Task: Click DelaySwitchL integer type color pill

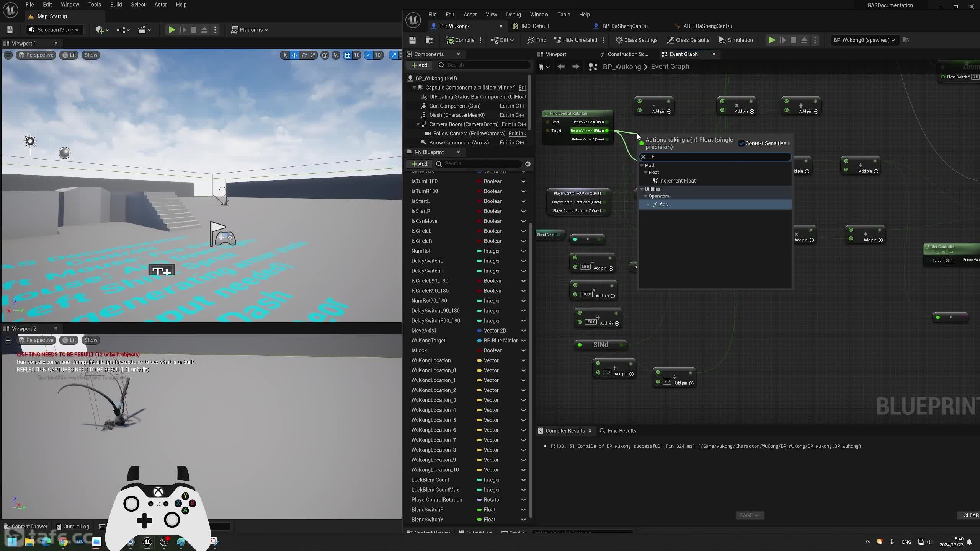Action: (479, 261)
